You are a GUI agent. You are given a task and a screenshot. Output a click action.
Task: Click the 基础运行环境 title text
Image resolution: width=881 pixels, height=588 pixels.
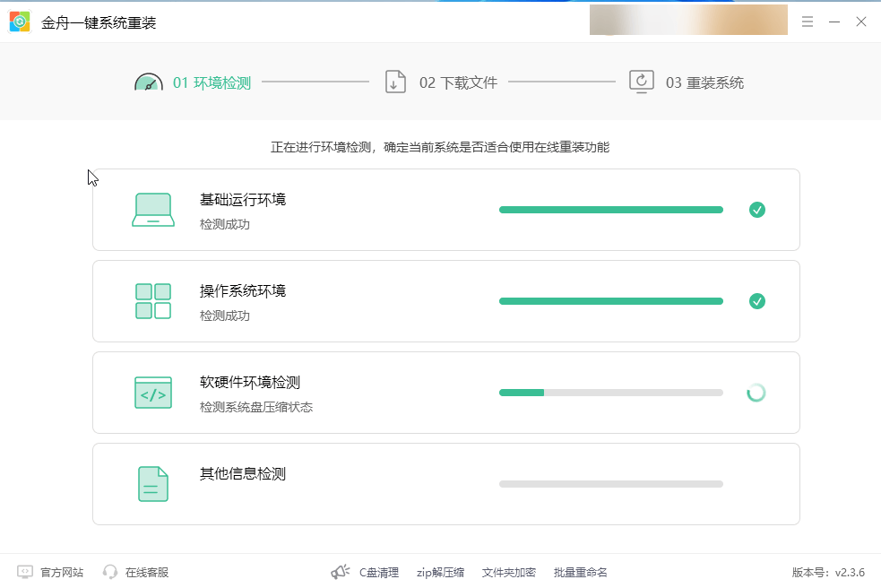point(243,200)
